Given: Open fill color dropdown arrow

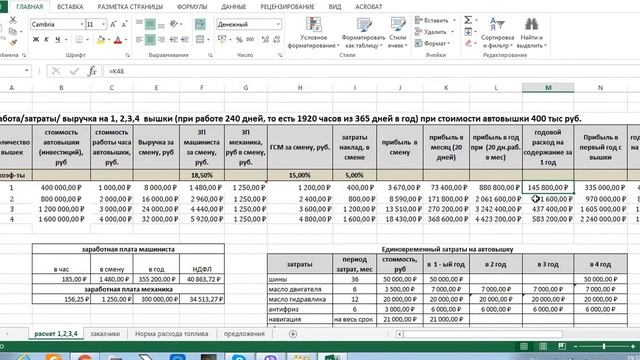Looking at the screenshot, I should click(x=109, y=40).
